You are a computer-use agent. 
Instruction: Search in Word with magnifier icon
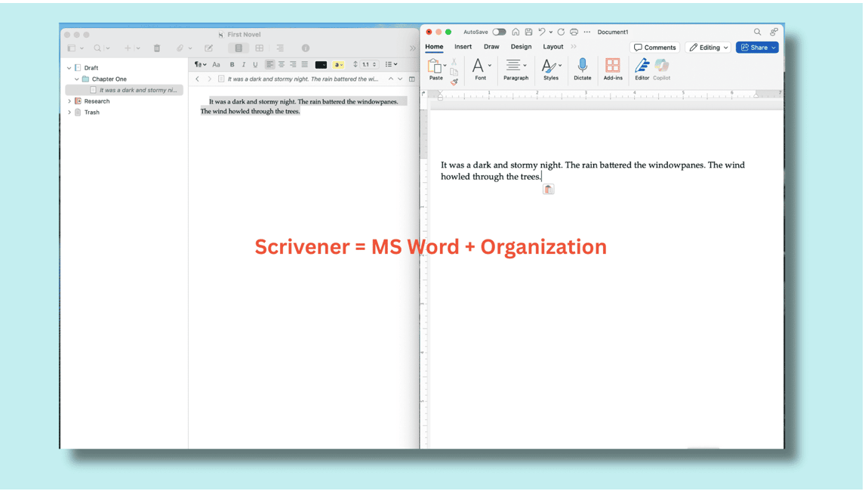[757, 32]
